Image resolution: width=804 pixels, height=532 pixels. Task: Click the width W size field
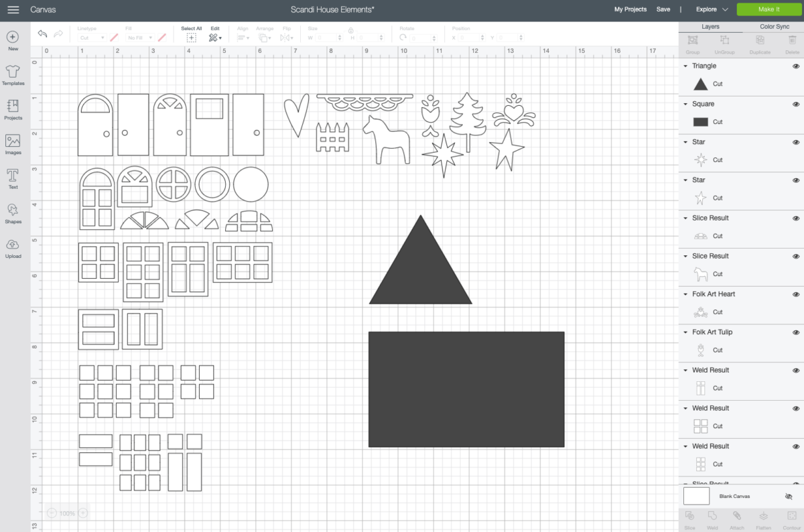pos(330,38)
